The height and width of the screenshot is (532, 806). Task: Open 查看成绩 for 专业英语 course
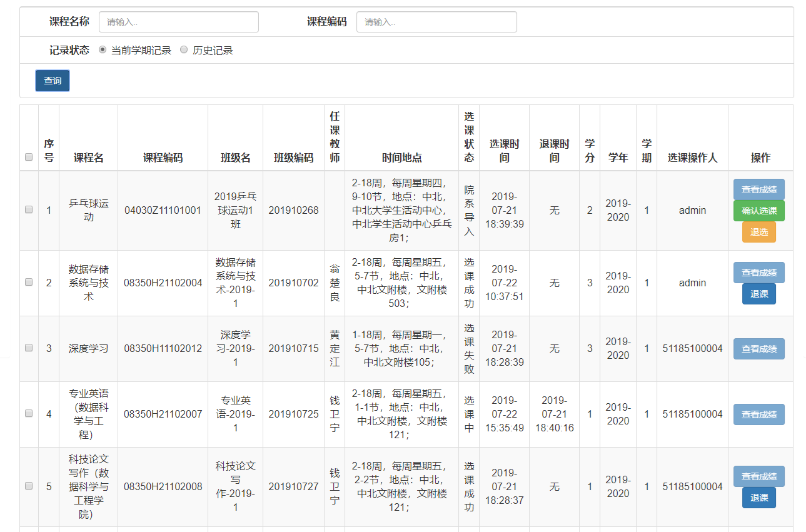coord(758,414)
